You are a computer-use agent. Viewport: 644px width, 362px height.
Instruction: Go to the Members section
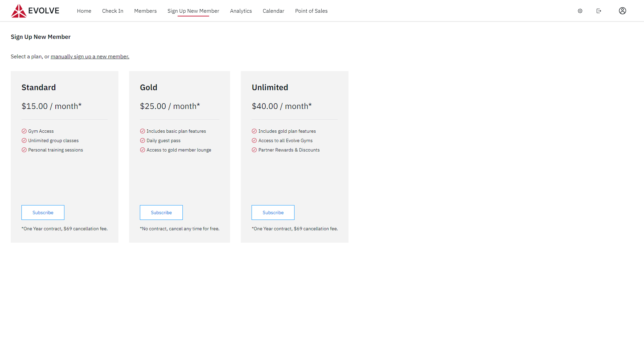pyautogui.click(x=145, y=11)
